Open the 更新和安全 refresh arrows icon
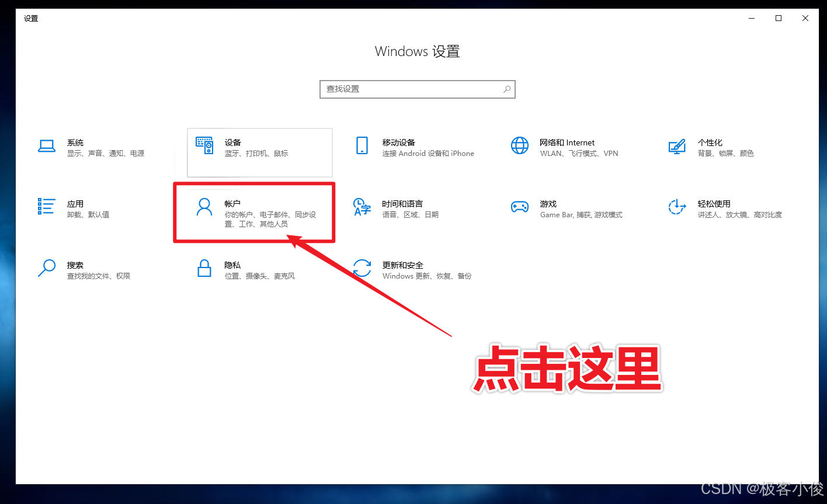827x504 pixels. point(362,268)
